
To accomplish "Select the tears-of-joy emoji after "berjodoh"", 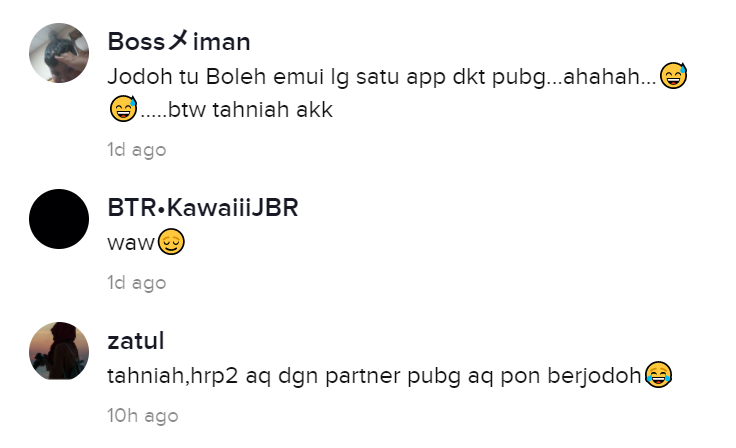I will tap(658, 375).
